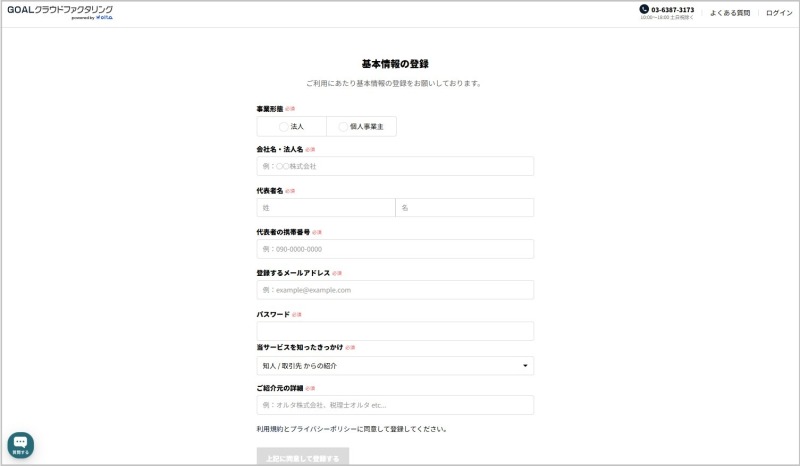Click the phone number 03-6387-3173
The height and width of the screenshot is (466, 800).
coord(672,9)
